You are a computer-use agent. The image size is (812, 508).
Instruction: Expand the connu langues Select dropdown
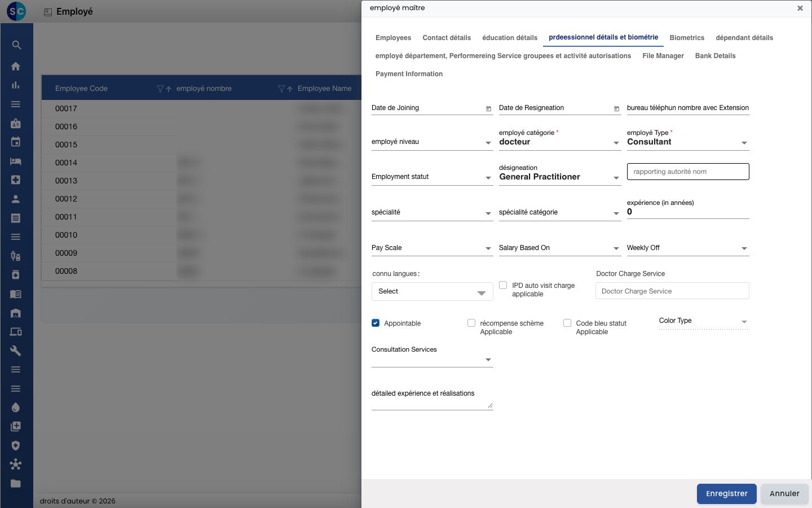pos(432,291)
